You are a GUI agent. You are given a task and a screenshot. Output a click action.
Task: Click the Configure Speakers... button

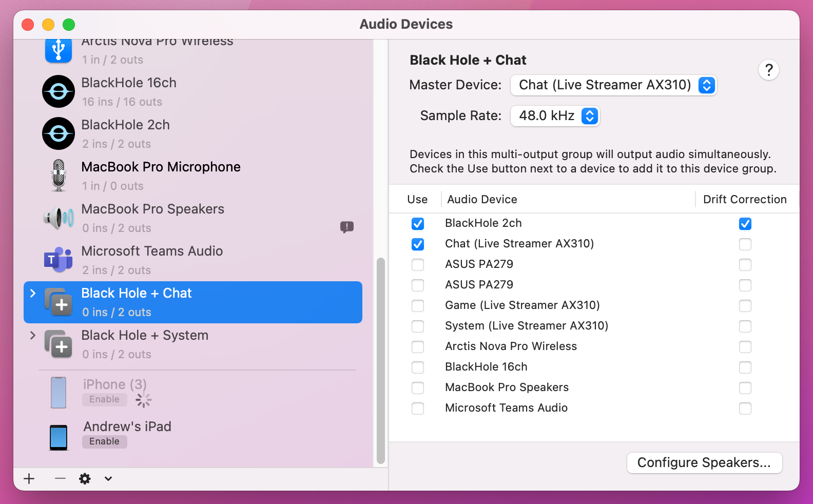[x=704, y=463]
